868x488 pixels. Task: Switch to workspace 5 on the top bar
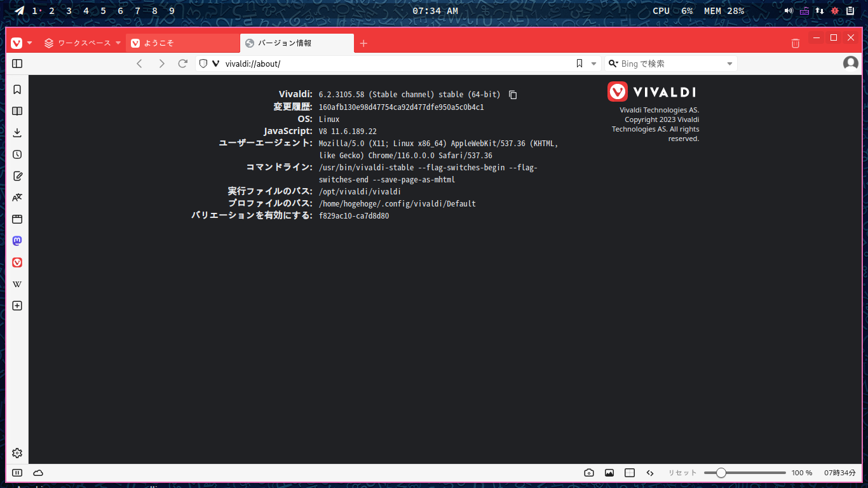click(103, 11)
